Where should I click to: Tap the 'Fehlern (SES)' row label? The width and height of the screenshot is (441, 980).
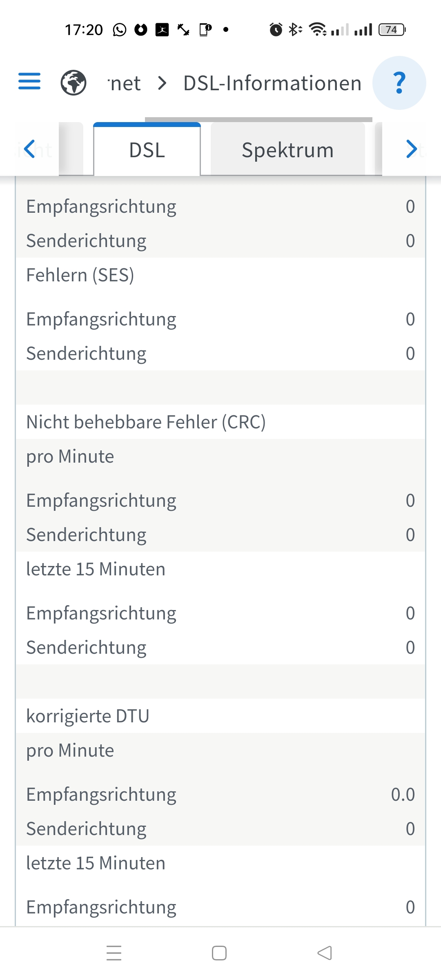[80, 275]
